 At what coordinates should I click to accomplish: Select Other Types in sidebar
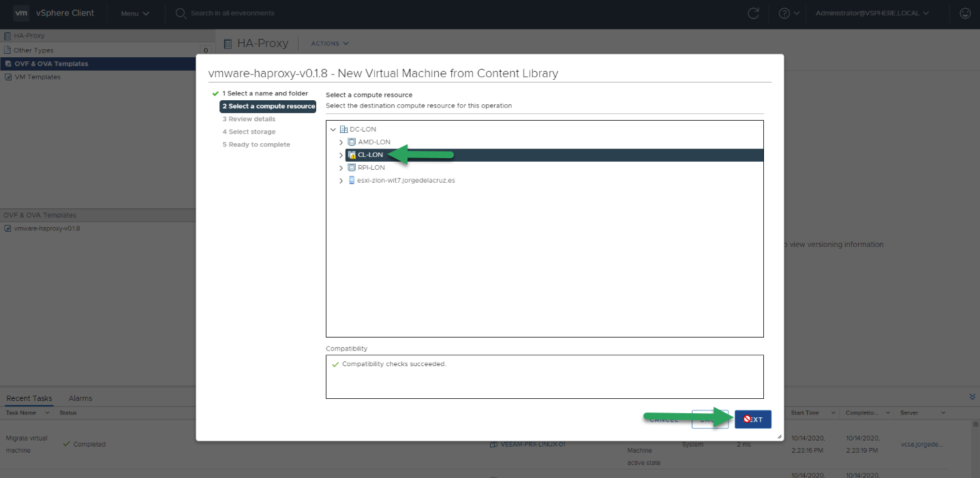tap(33, 50)
